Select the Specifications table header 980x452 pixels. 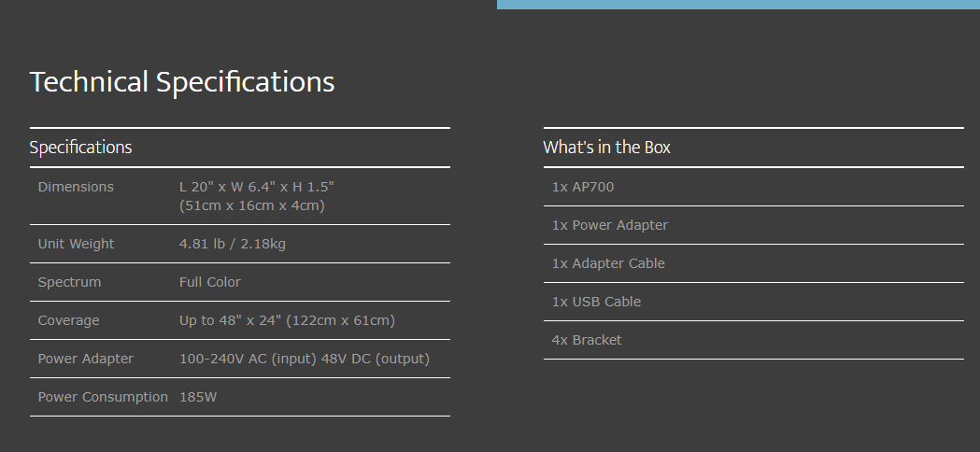tap(80, 148)
